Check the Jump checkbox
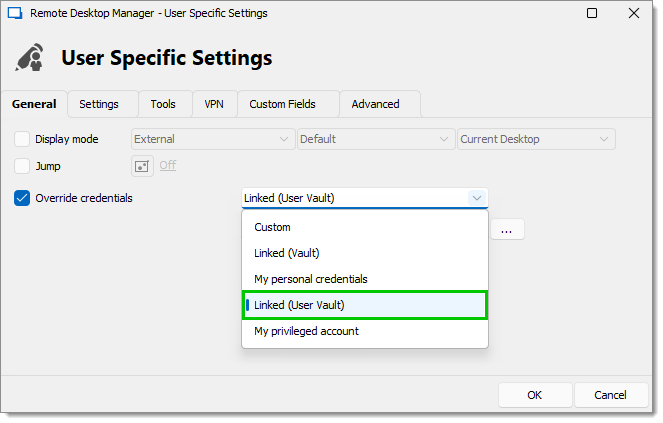This screenshot has height=423, width=663. click(22, 166)
